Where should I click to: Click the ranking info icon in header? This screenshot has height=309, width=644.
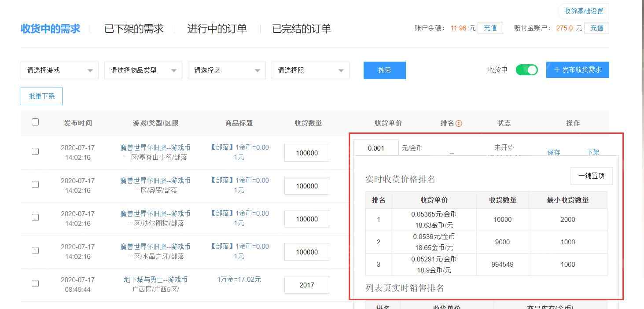click(459, 123)
